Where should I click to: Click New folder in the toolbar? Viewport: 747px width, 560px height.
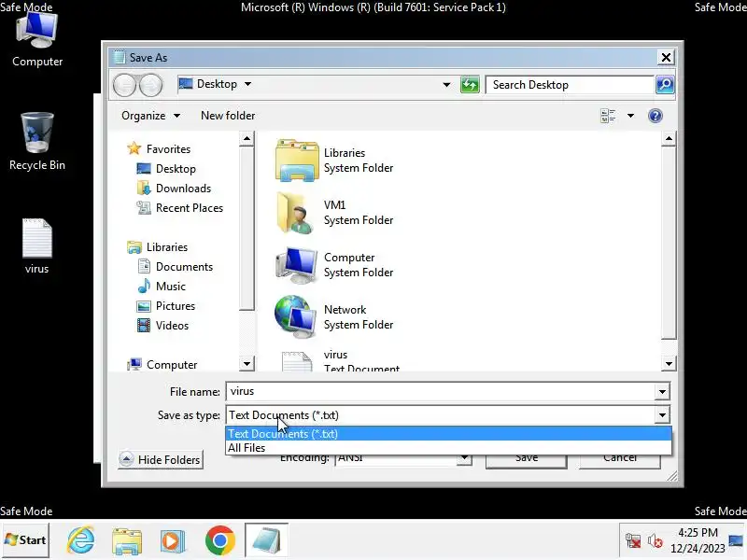[228, 116]
